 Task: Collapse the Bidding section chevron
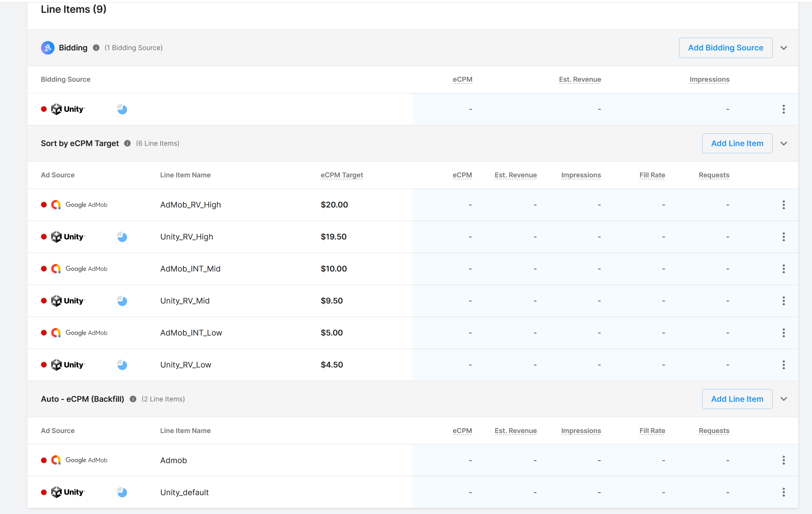coord(784,48)
